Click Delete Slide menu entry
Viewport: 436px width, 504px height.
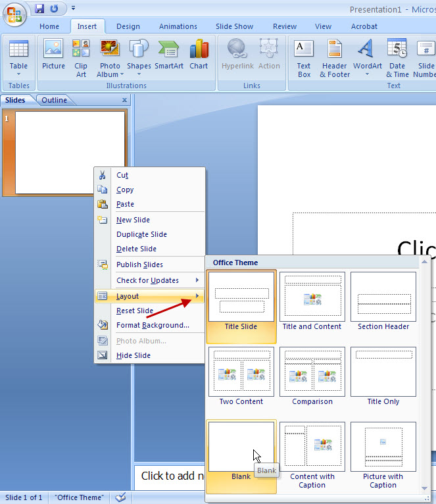click(150, 249)
